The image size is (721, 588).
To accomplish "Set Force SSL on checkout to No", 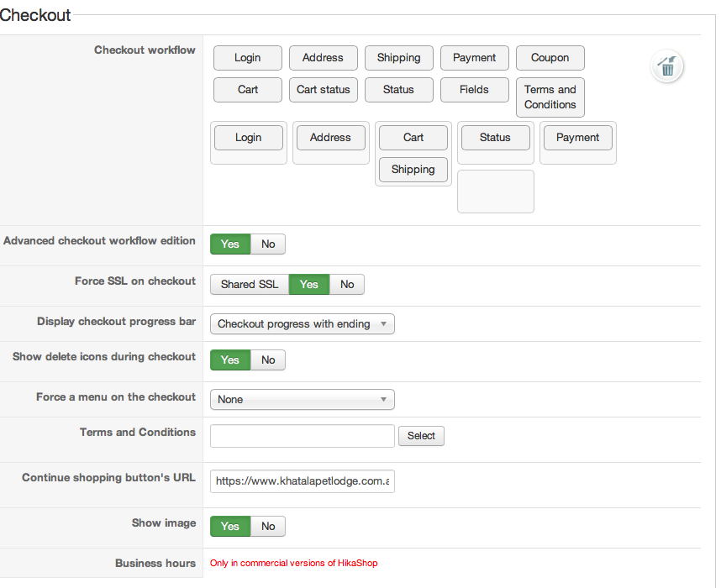I will pos(347,285).
